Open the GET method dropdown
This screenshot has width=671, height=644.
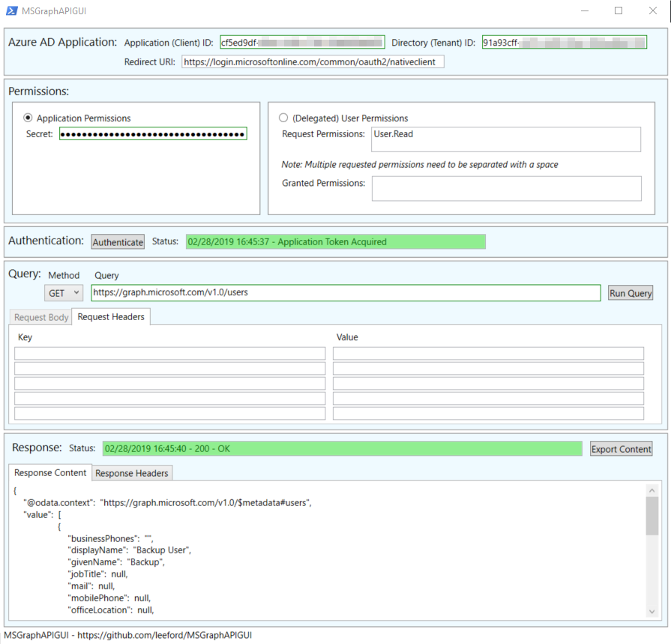pos(64,293)
